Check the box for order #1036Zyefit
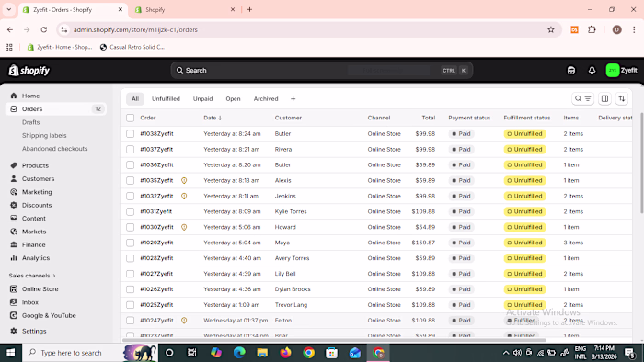Viewport: 644px width, 362px height. pos(131,164)
